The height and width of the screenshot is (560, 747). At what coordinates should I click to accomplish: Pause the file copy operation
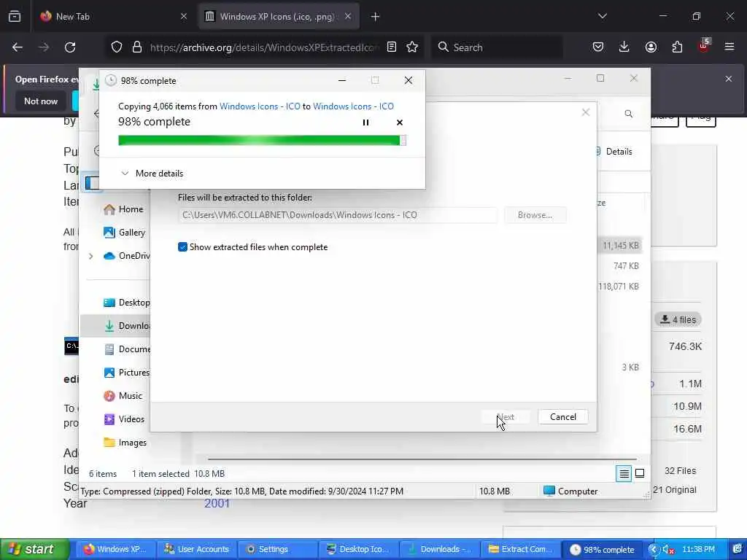[x=365, y=122]
